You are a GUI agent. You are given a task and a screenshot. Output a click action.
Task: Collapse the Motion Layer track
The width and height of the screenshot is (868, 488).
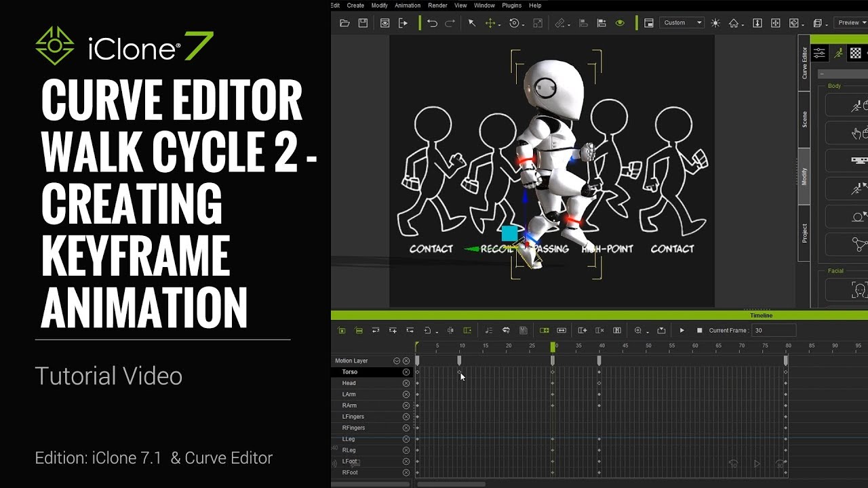pos(397,361)
